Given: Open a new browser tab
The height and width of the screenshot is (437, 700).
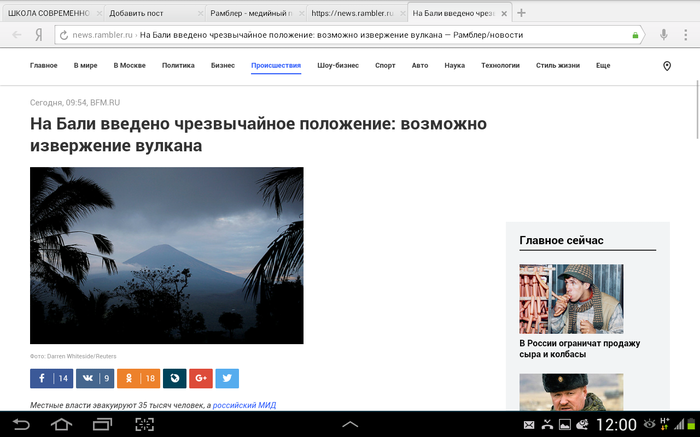Looking at the screenshot, I should point(522,12).
